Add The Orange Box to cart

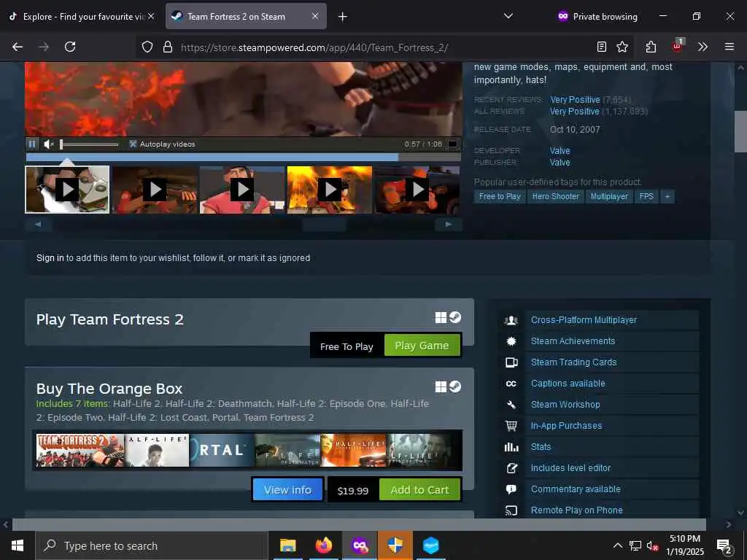click(419, 489)
